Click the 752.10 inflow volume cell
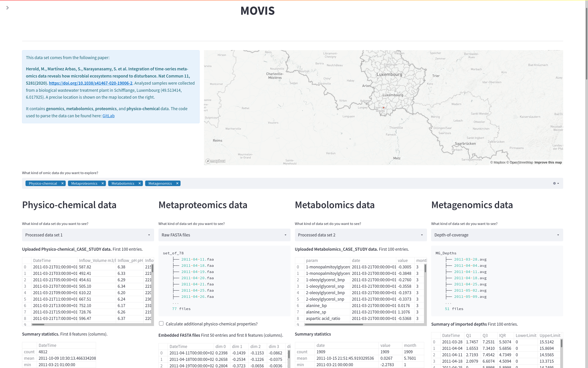 96,306
